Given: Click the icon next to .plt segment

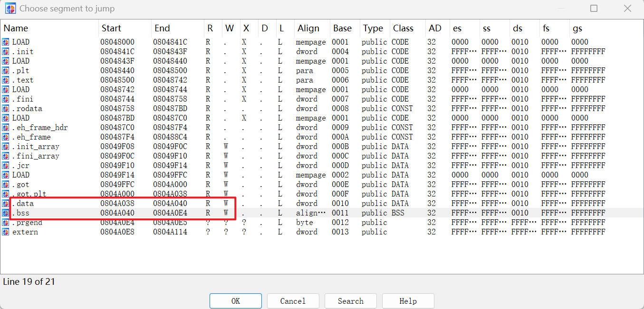Looking at the screenshot, I should pyautogui.click(x=6, y=71).
